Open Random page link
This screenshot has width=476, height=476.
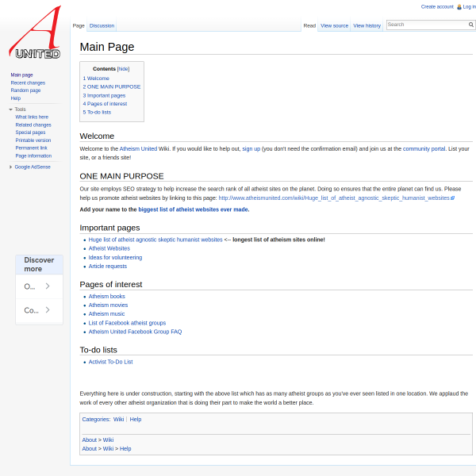coord(26,90)
